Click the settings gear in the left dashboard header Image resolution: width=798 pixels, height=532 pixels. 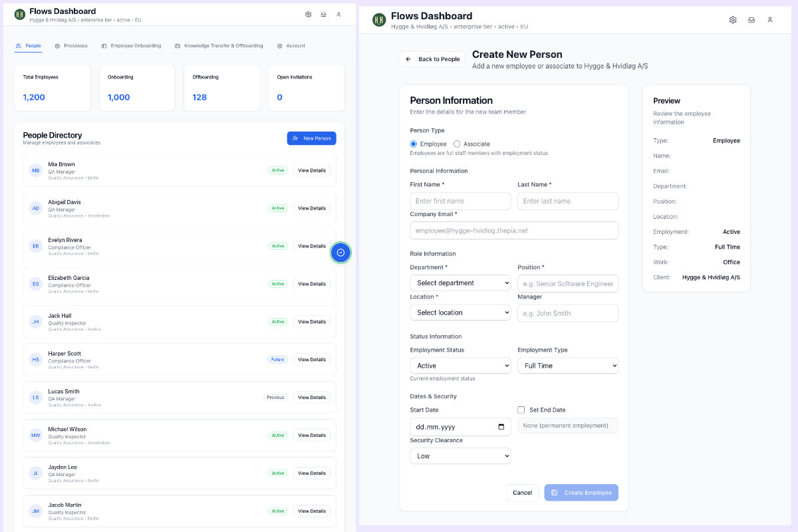coord(308,14)
